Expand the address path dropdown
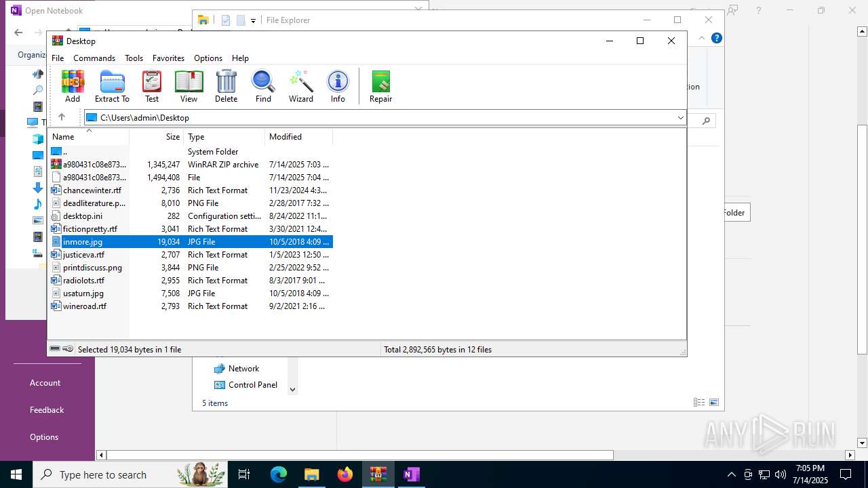This screenshot has height=488, width=868. coord(680,118)
